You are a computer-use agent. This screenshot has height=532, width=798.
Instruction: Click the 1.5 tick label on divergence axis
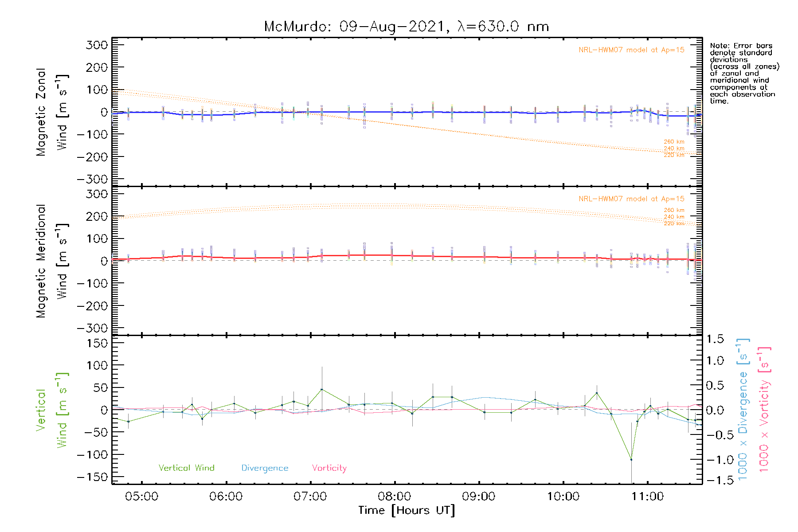click(x=715, y=339)
